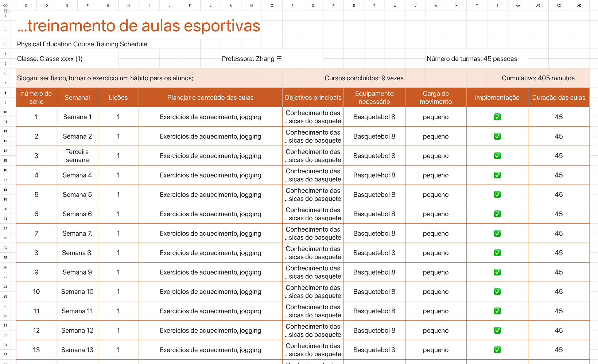
Task: Expand the hidden rows marker above row 1
Action: coord(5,11)
